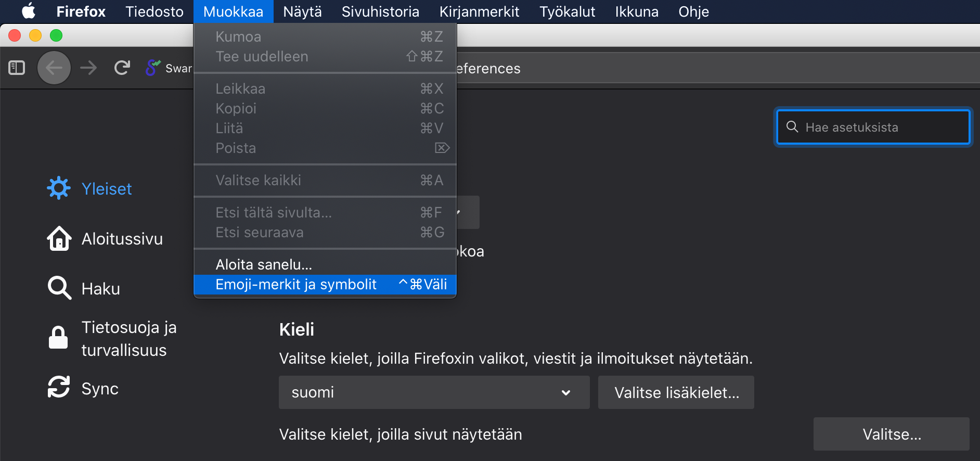Viewport: 980px width, 461px height.
Task: Select Poista menu entry
Action: (325, 148)
